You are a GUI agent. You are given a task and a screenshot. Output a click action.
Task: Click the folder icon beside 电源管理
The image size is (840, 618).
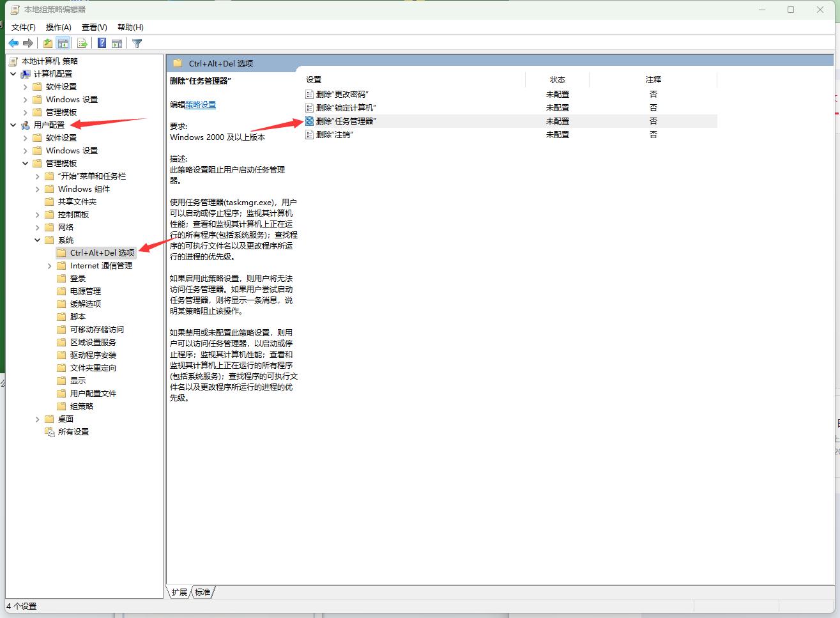[x=62, y=291]
